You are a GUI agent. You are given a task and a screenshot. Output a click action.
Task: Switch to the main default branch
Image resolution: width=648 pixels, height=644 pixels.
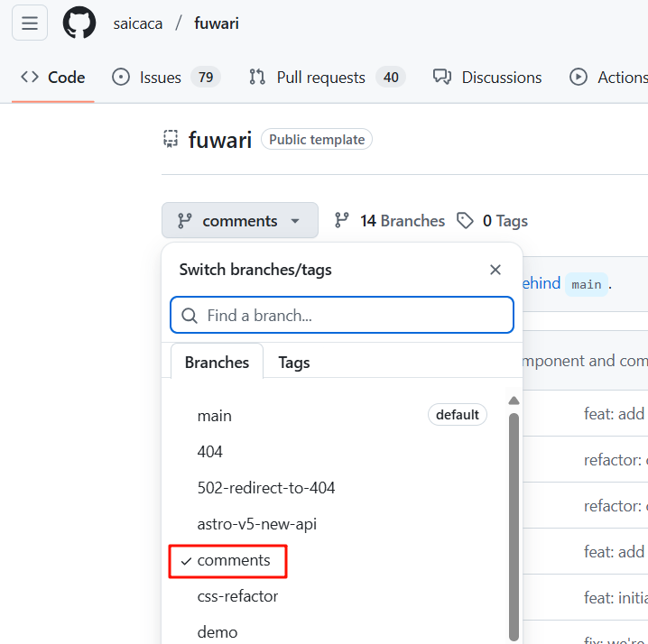pos(215,416)
